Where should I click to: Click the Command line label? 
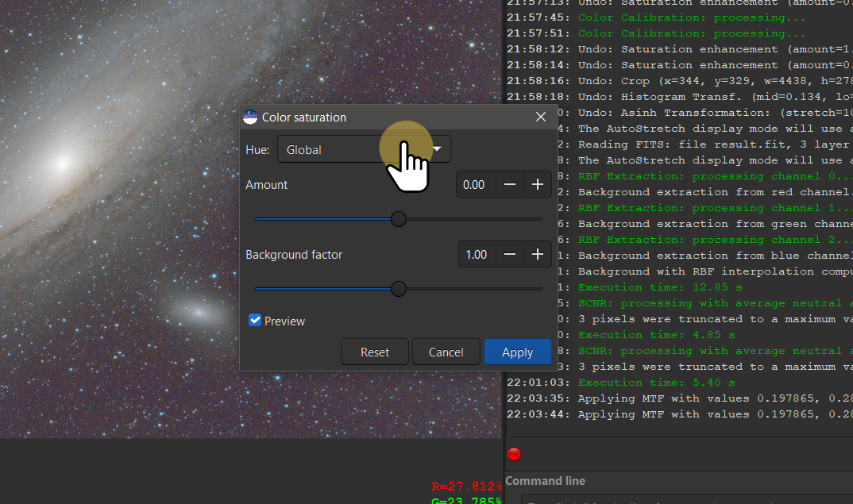[545, 480]
